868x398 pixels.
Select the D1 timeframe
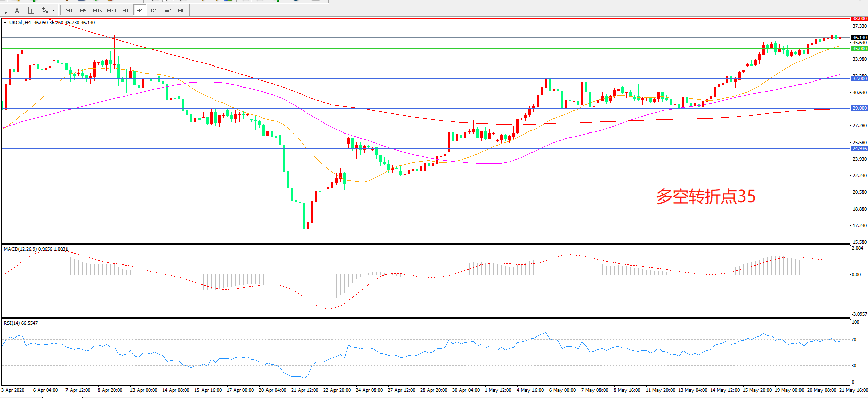pyautogui.click(x=154, y=10)
